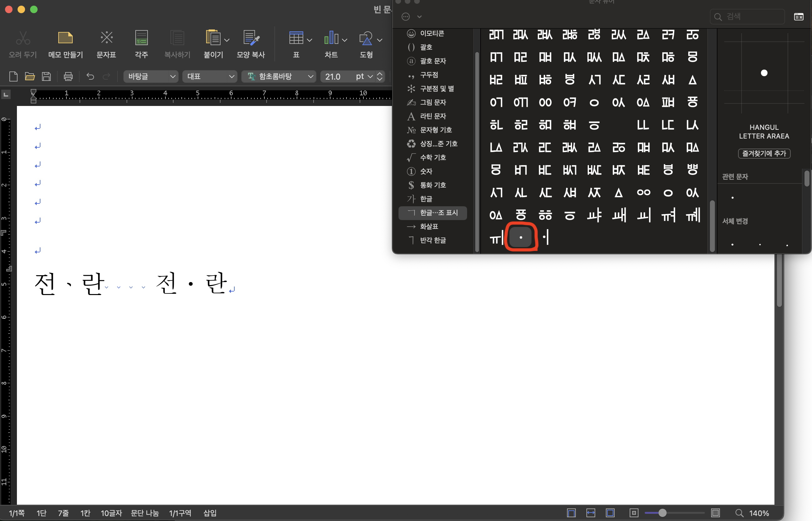Open the 문자표 character map tool
812x521 pixels.
(x=107, y=38)
